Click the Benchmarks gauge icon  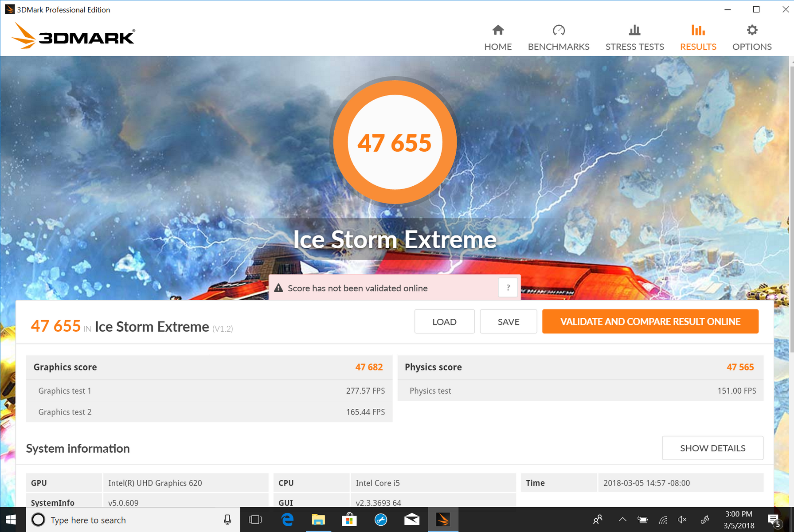pyautogui.click(x=559, y=30)
